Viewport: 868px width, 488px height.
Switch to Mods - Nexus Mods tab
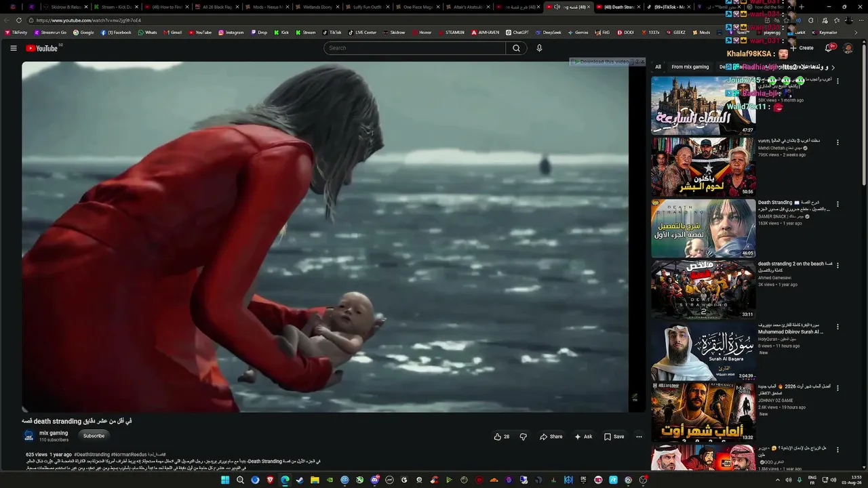tap(268, 7)
